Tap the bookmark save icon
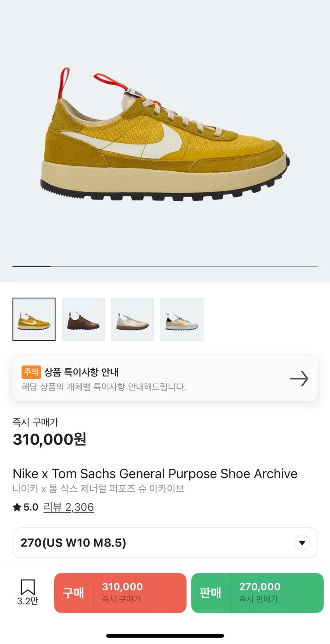 coord(28,587)
